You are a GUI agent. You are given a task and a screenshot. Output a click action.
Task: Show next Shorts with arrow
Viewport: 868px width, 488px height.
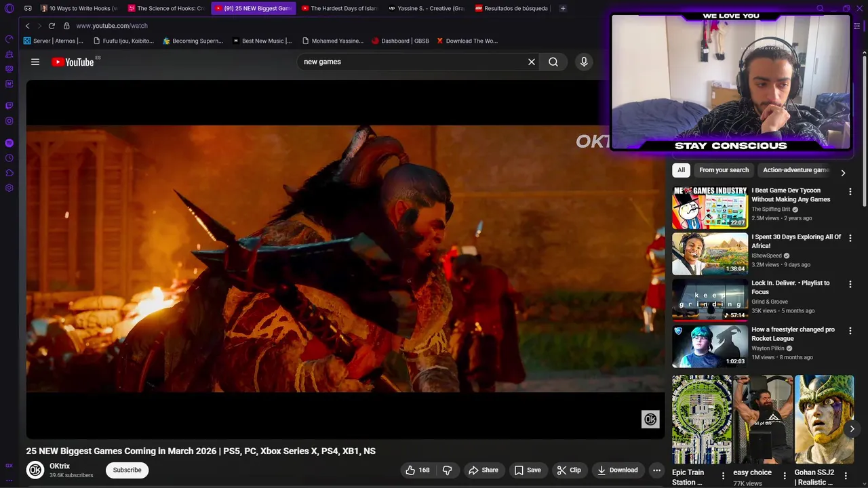point(852,428)
